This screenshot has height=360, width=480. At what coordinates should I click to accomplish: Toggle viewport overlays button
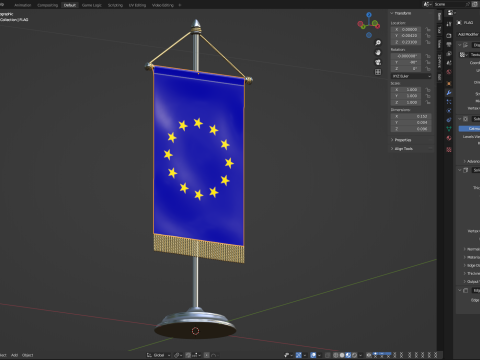click(314, 355)
